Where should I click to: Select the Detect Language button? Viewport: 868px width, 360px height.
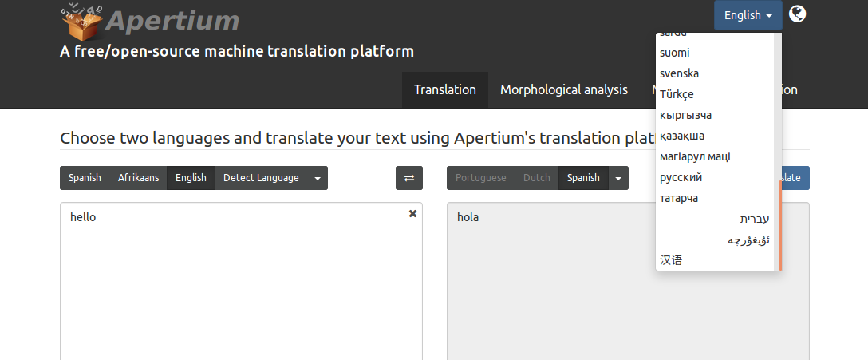(x=261, y=178)
